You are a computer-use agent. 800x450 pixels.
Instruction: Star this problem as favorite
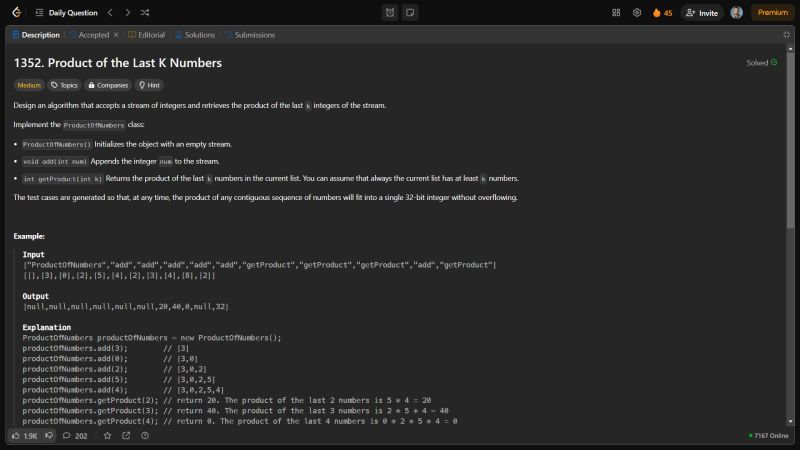tap(107, 436)
